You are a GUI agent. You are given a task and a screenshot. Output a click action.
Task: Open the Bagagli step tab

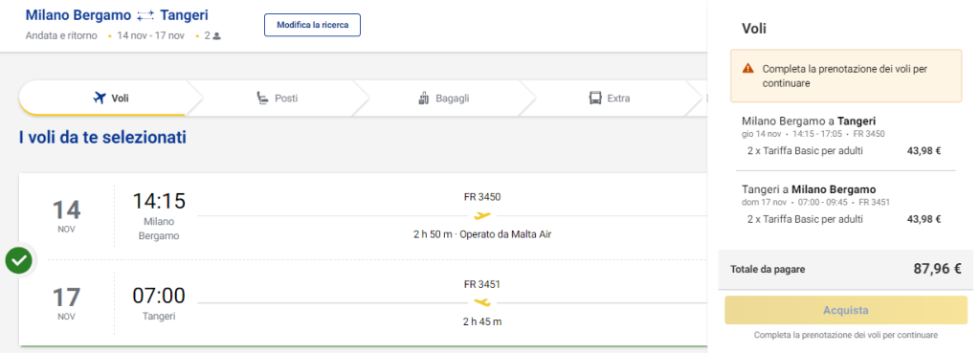coord(443,99)
